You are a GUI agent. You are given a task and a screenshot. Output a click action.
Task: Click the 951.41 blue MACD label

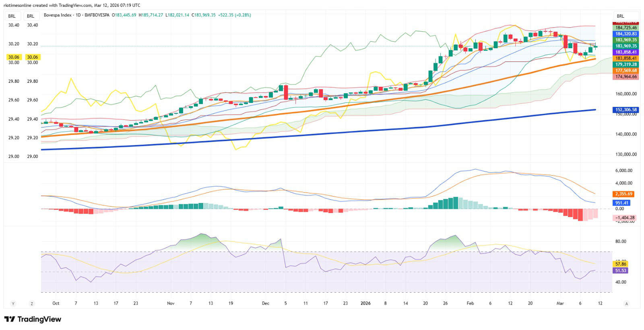(621, 203)
